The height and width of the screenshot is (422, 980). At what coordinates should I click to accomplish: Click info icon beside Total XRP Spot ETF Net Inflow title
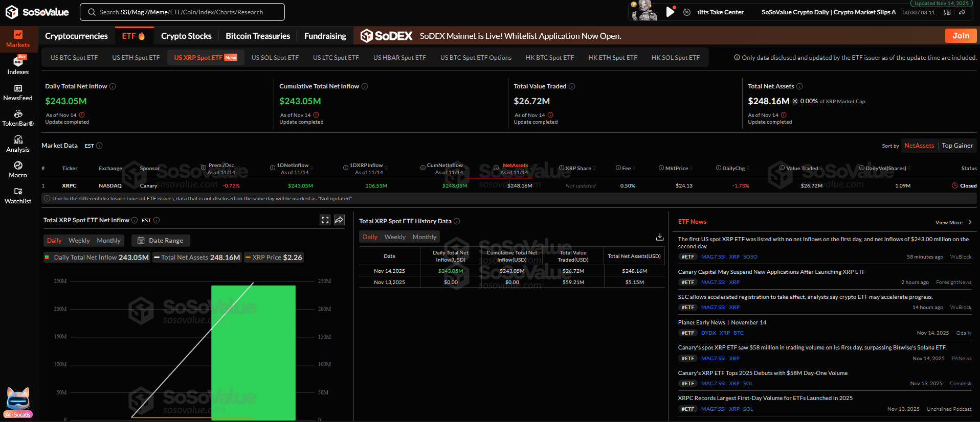135,220
